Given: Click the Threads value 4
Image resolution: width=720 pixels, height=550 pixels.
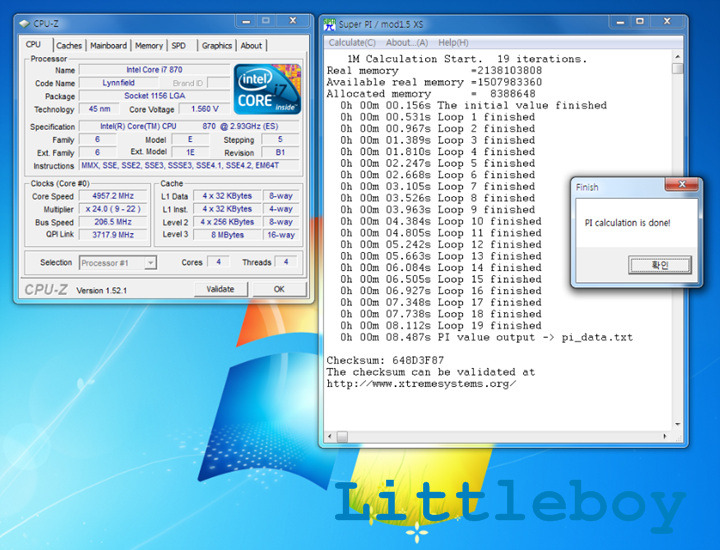Looking at the screenshot, I should 286,262.
